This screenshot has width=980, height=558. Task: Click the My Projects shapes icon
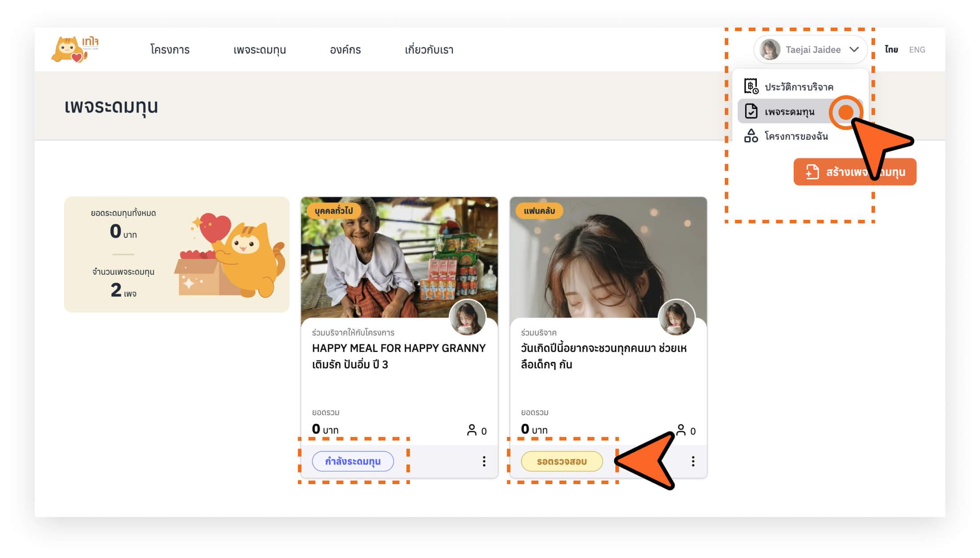click(751, 136)
